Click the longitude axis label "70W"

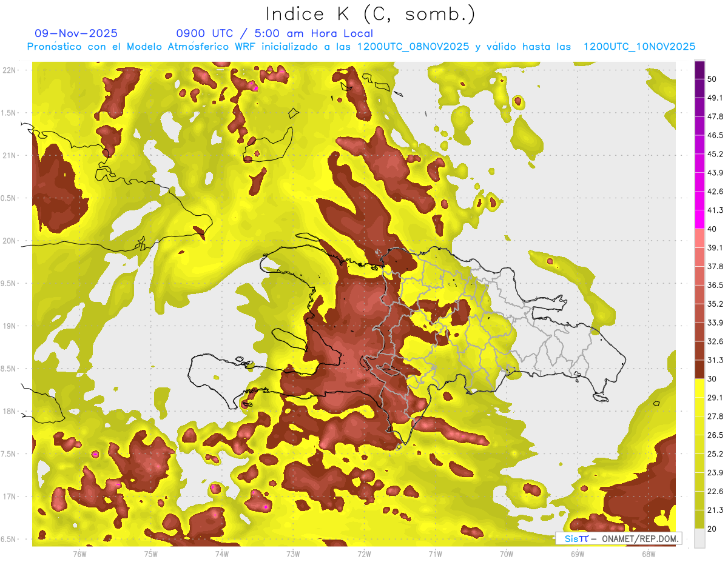pos(507,554)
